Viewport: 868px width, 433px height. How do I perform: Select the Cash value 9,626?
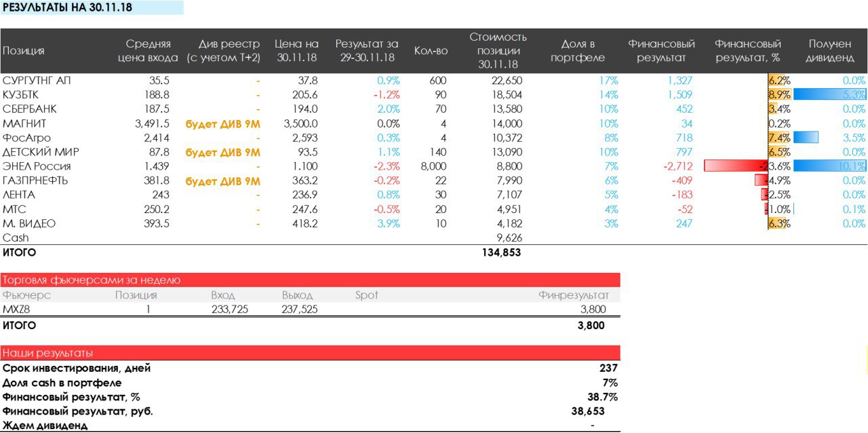click(x=509, y=238)
